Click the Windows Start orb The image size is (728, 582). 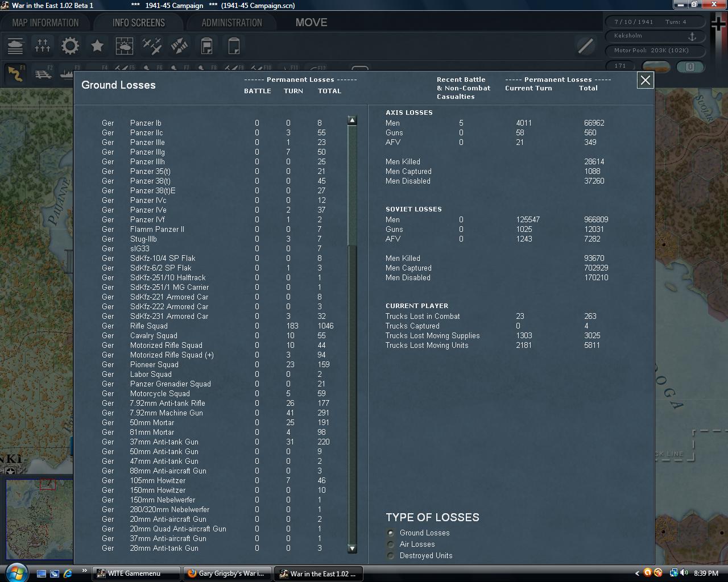tap(15, 572)
